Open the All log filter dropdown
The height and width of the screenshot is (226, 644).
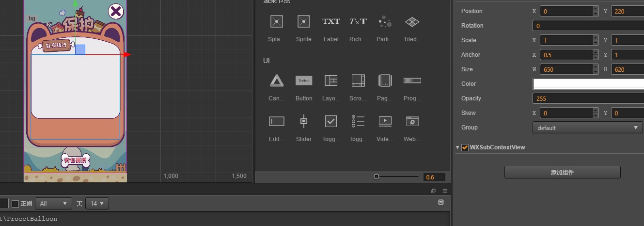[x=54, y=204]
